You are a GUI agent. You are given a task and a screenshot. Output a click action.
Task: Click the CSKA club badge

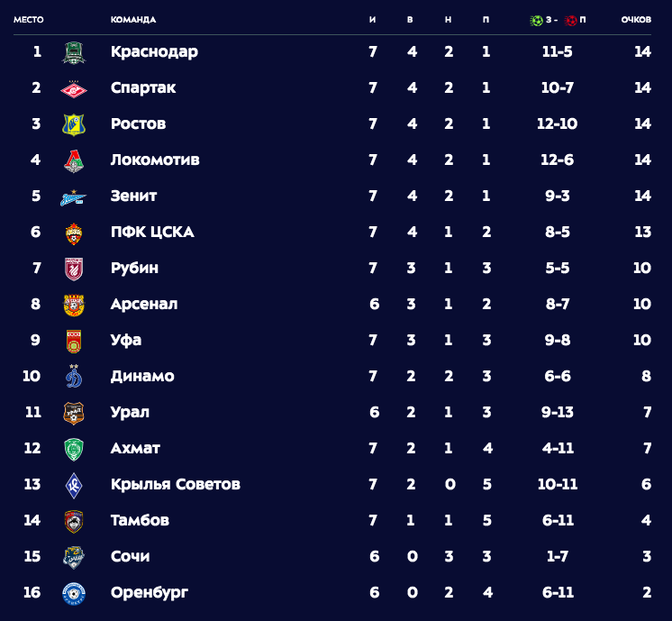(74, 233)
